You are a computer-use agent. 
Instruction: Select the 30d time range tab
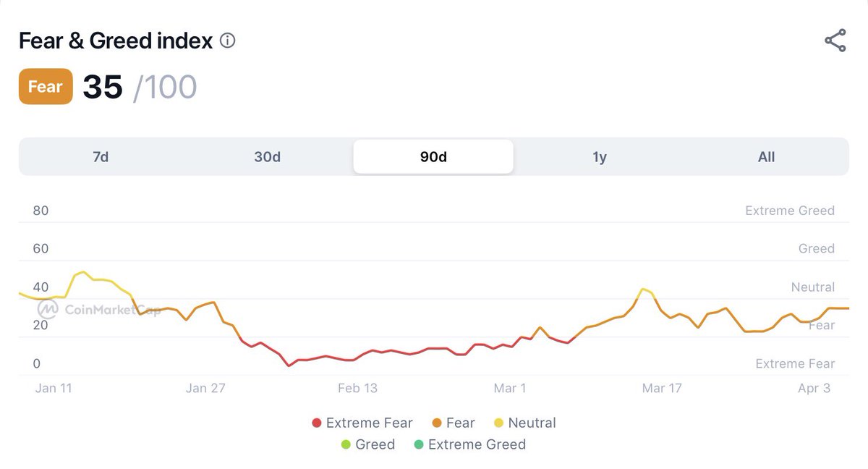(267, 157)
